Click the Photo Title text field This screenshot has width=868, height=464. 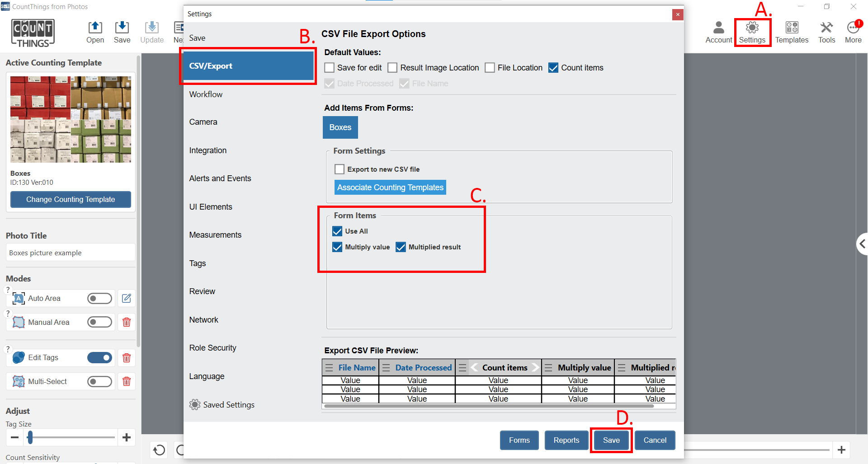click(71, 253)
